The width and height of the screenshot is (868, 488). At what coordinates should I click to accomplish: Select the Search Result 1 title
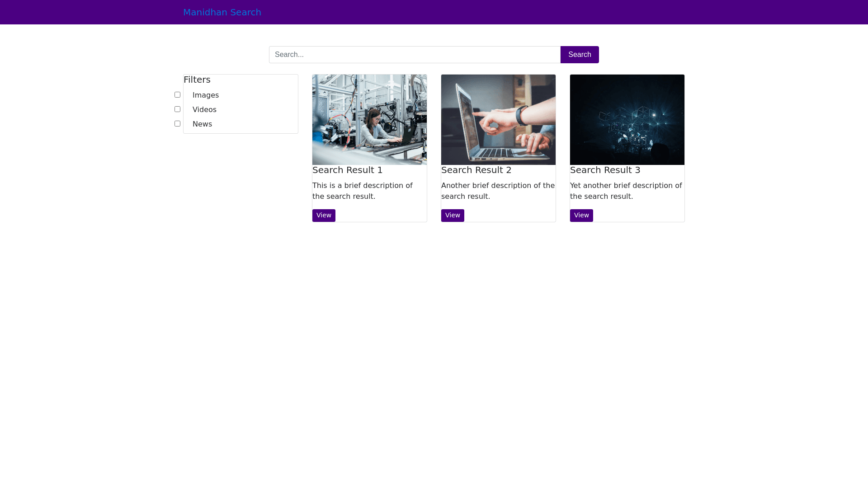tap(347, 170)
